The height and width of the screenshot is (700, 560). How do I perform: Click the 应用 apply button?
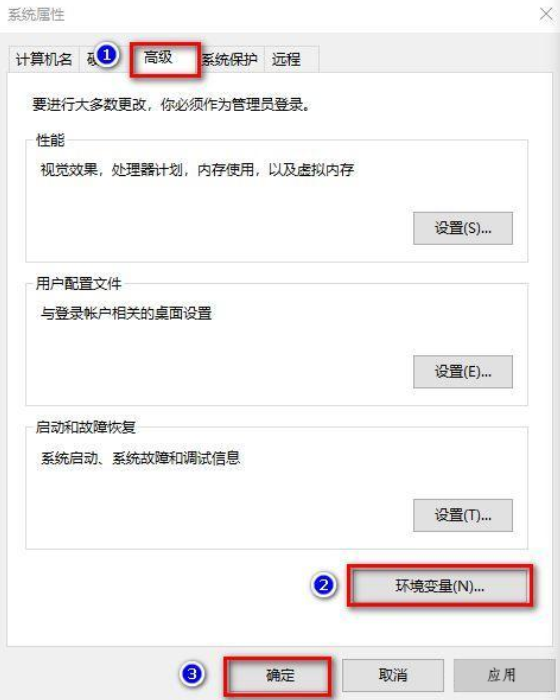[x=502, y=675]
